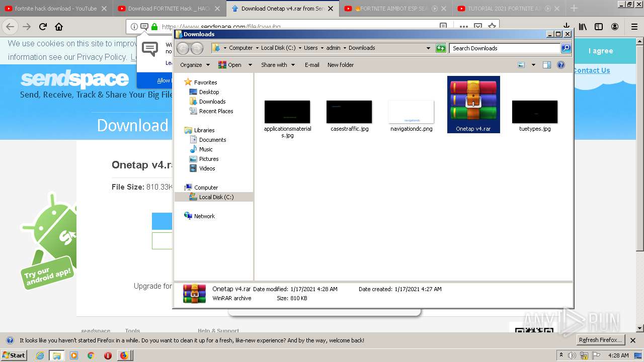Click the refresh icon beside the address bar
Image resolution: width=644 pixels, height=362 pixels.
pyautogui.click(x=441, y=48)
